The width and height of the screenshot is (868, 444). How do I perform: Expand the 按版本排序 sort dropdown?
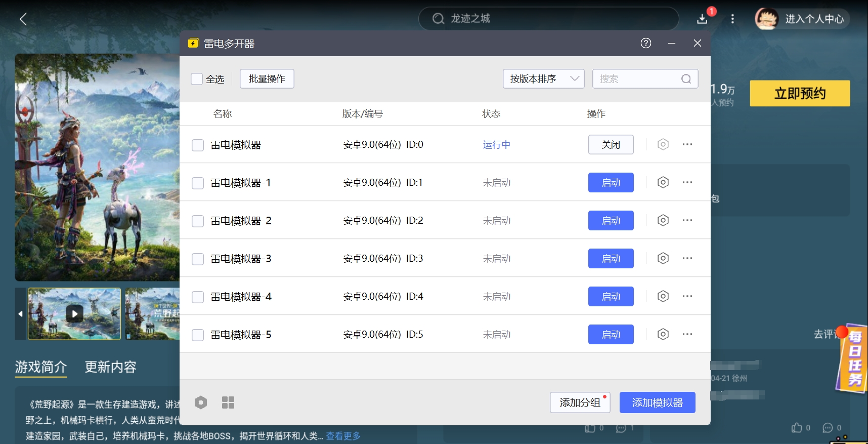(x=543, y=79)
